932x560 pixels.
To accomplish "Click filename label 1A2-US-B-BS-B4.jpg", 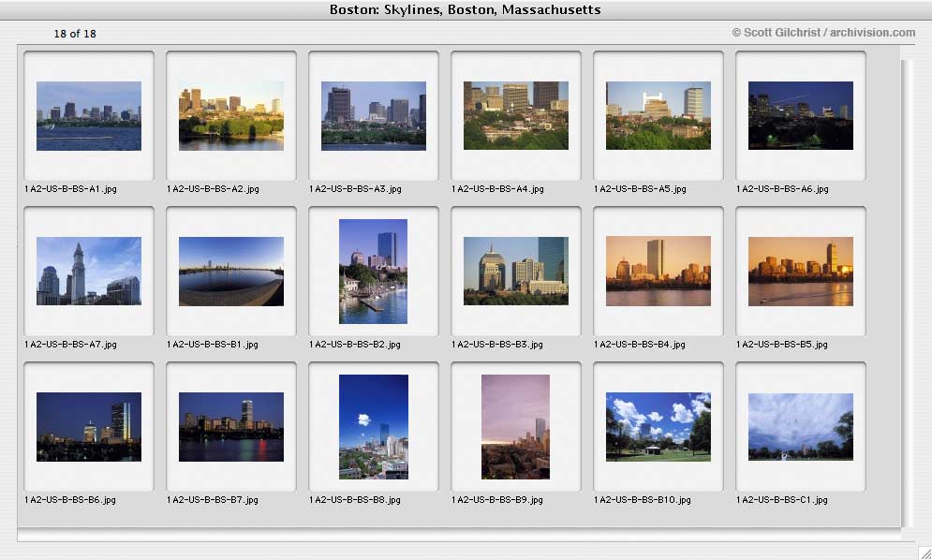I will (640, 345).
